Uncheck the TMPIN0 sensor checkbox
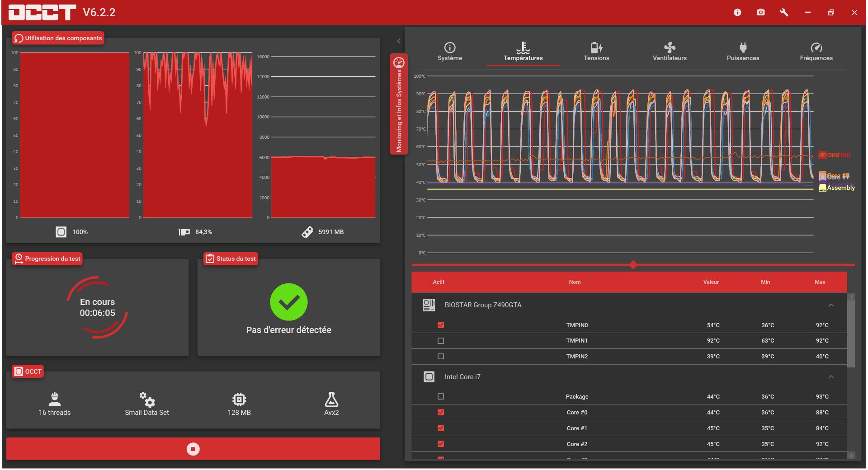The width and height of the screenshot is (868, 470). click(x=441, y=325)
